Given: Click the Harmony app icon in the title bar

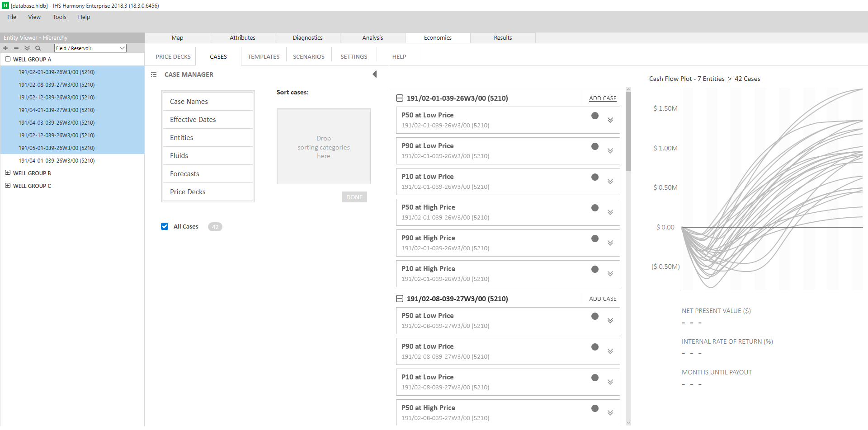Looking at the screenshot, I should 5,5.
